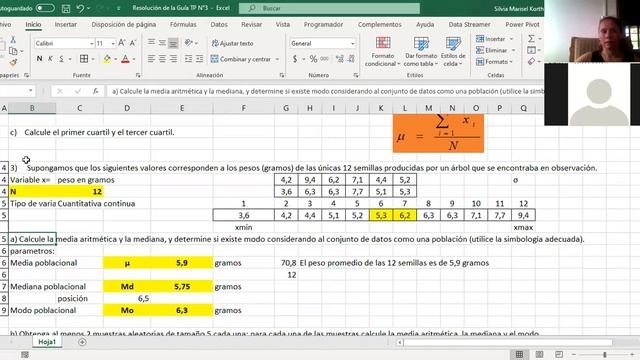Open Formato condicional menu
This screenshot has width=640, height=360.
pos(382,51)
